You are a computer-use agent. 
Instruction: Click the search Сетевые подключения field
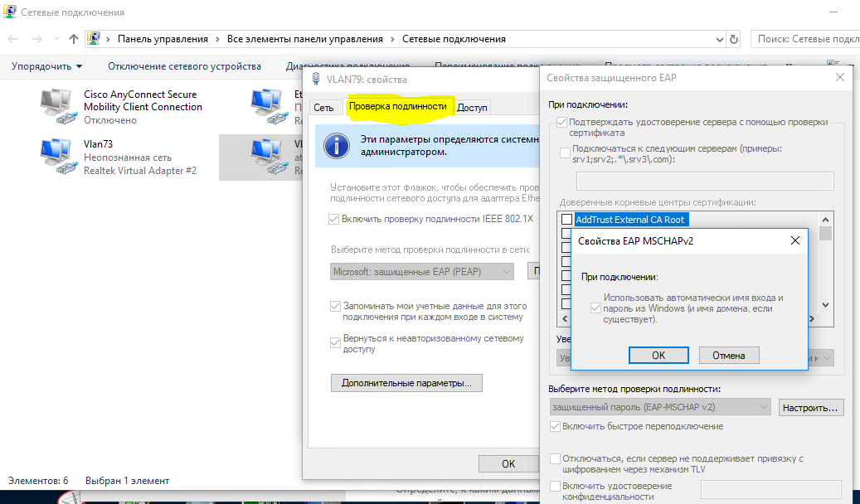805,39
